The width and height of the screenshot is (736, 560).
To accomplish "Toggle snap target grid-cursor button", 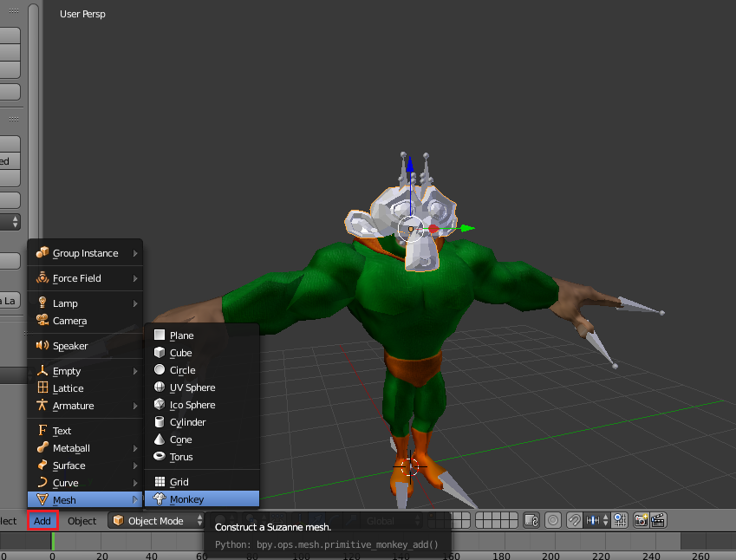I will point(620,520).
